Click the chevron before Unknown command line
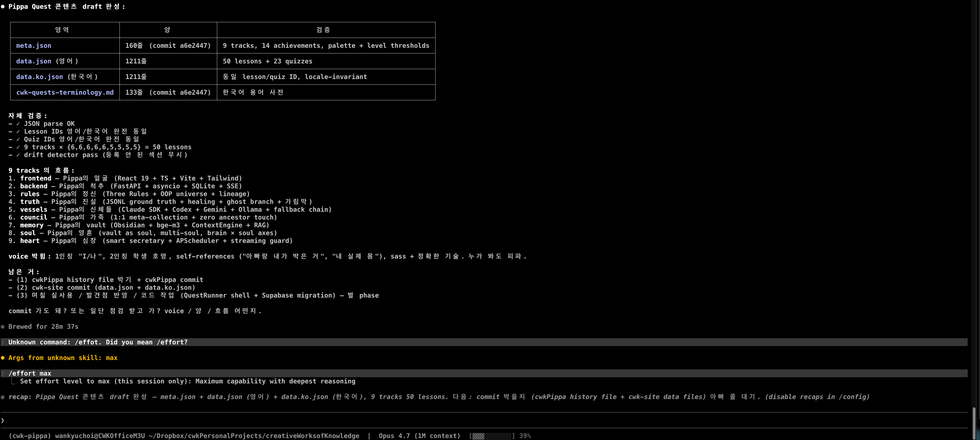 click(3, 342)
